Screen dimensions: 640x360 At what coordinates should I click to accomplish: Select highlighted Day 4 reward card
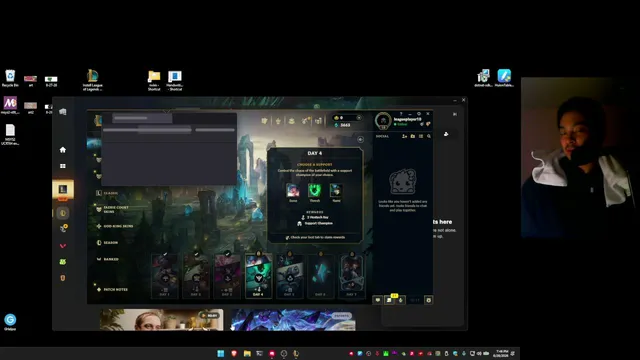(258, 276)
